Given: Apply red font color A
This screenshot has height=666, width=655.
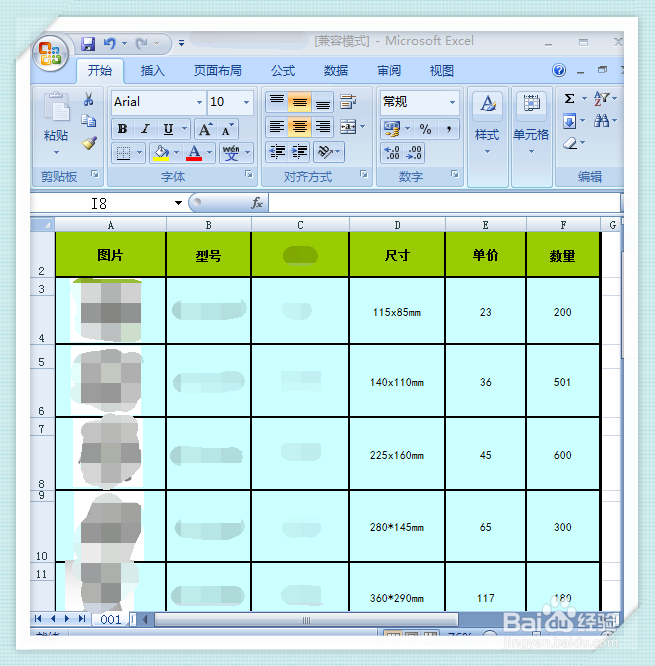Looking at the screenshot, I should coord(194,153).
